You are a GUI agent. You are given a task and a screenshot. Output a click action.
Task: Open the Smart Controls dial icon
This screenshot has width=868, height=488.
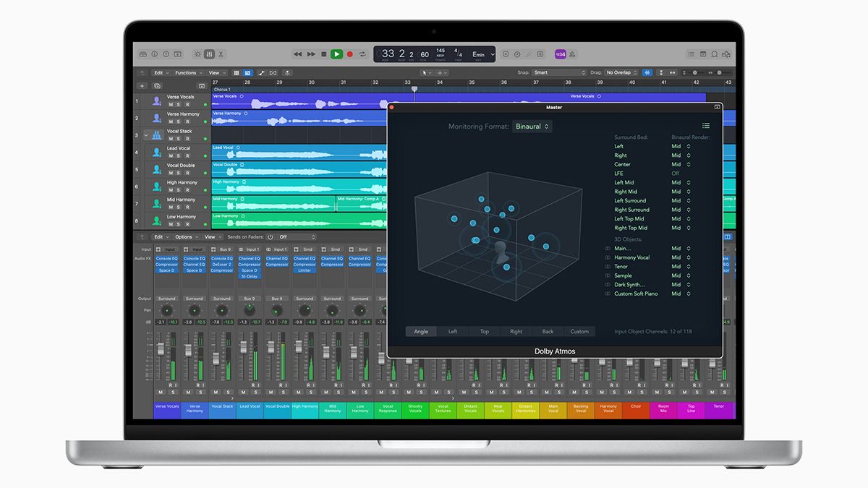pyautogui.click(x=197, y=54)
